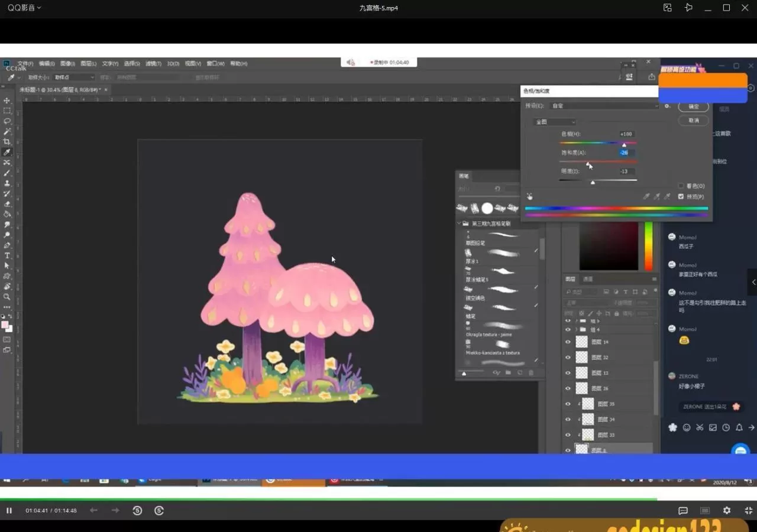The width and height of the screenshot is (757, 532).
Task: Select the Lasso tool
Action: [7, 121]
